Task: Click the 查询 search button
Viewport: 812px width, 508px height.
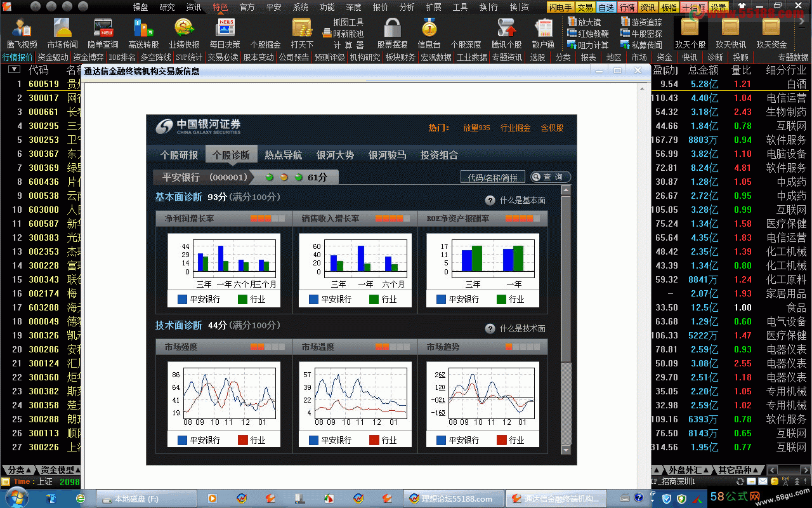Action: point(551,177)
